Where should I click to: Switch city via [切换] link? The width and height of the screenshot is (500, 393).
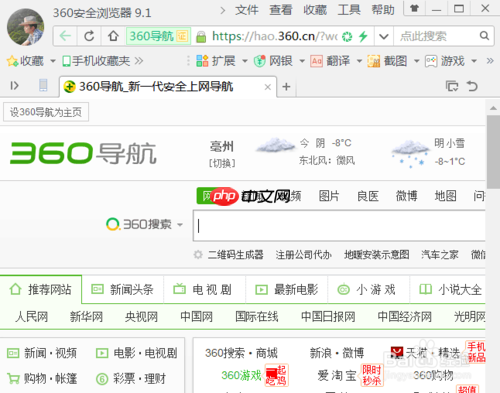222,163
